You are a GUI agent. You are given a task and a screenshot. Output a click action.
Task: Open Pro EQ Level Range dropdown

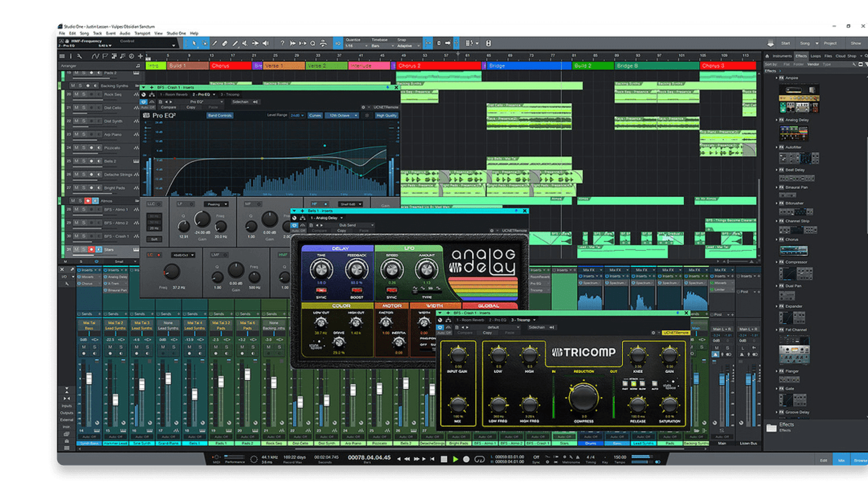click(297, 115)
